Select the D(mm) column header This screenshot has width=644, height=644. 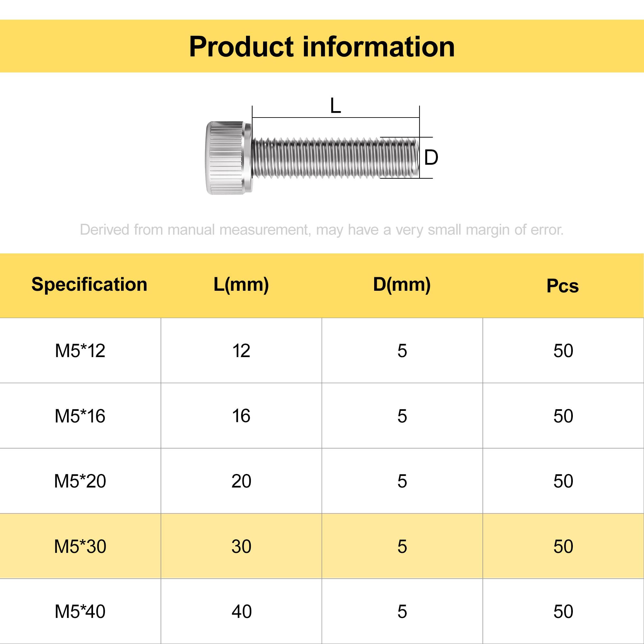[402, 284]
